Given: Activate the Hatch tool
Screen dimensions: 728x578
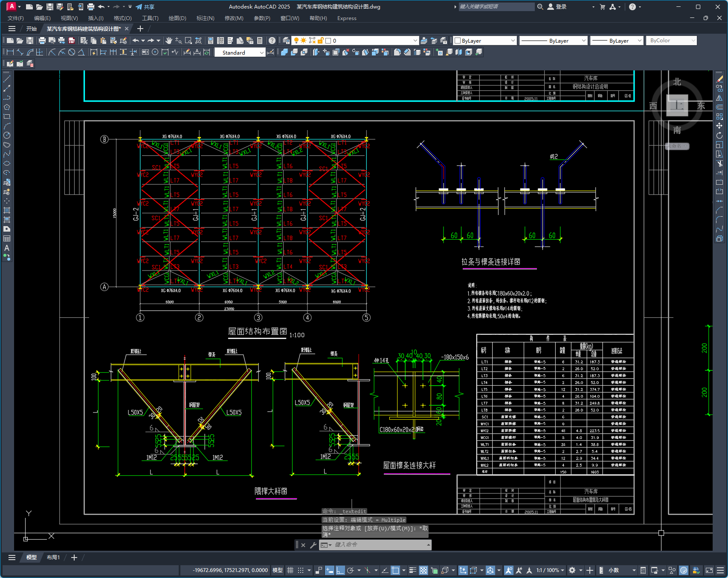Looking at the screenshot, I should tap(7, 210).
